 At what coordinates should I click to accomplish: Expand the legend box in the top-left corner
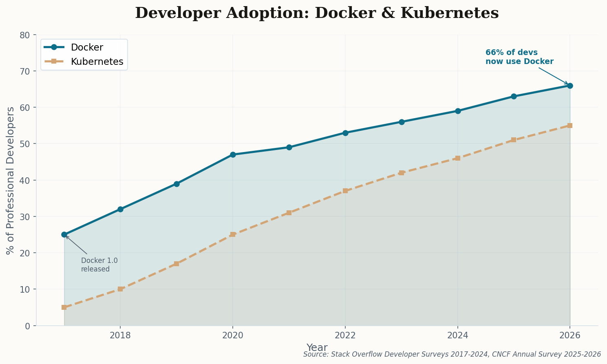(84, 54)
